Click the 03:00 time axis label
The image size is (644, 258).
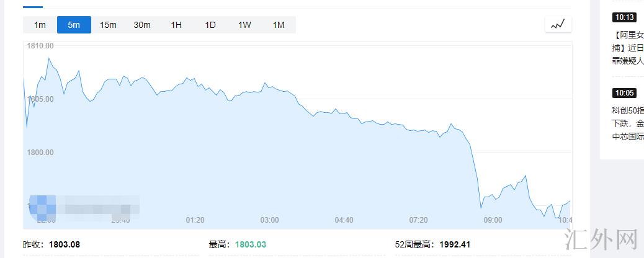pos(269,220)
